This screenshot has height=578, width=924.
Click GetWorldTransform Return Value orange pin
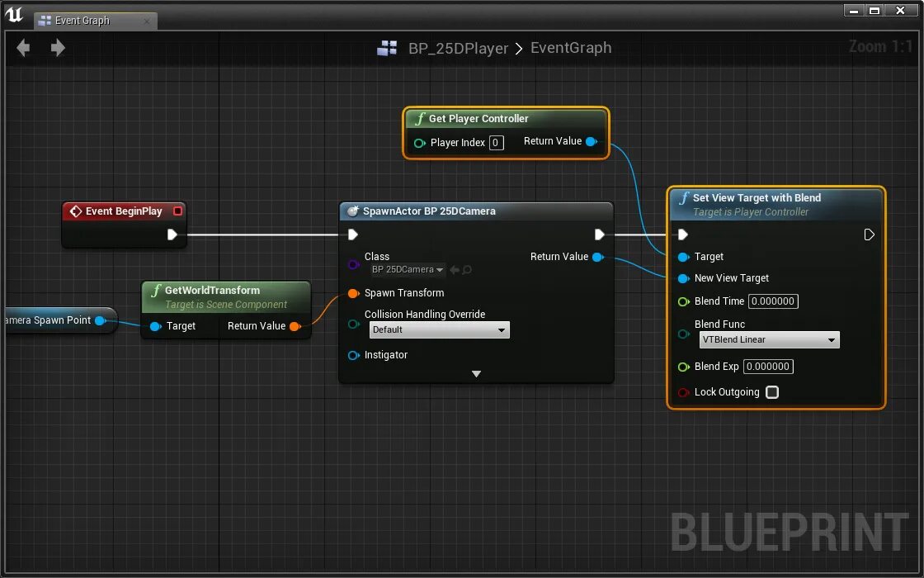[295, 326]
